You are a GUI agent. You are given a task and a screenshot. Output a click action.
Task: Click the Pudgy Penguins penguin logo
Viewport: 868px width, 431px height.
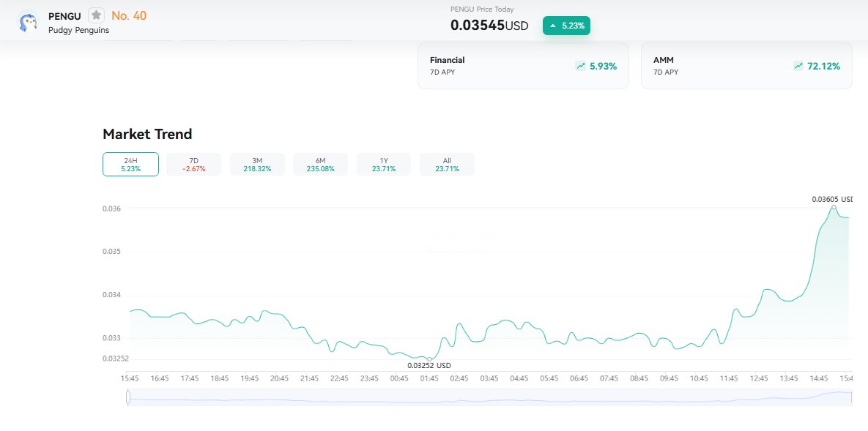click(x=28, y=21)
